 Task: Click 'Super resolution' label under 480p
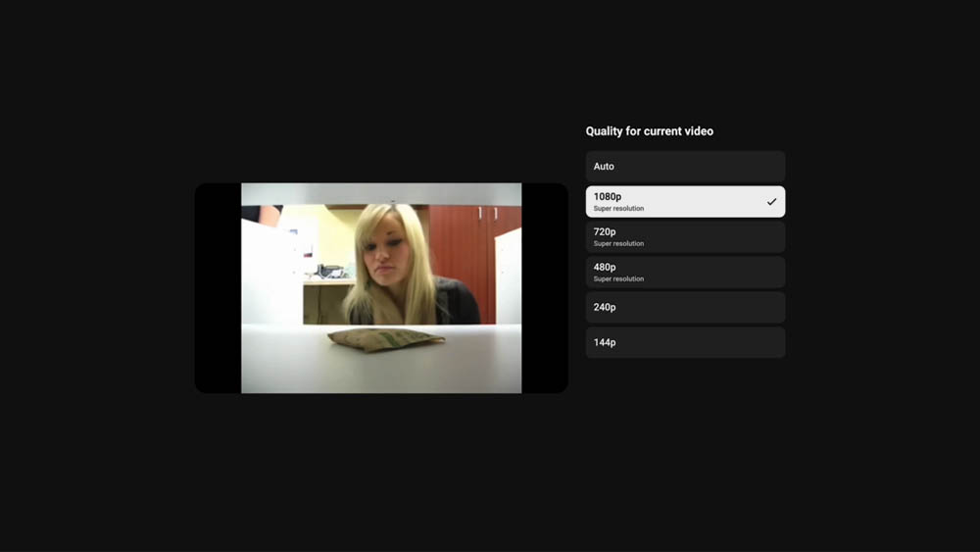tap(618, 279)
